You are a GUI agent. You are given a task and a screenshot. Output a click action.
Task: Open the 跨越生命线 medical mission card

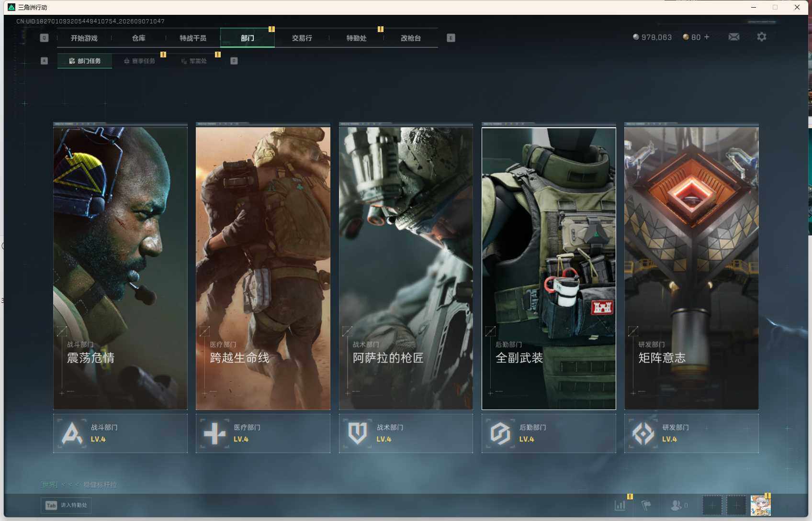263,268
